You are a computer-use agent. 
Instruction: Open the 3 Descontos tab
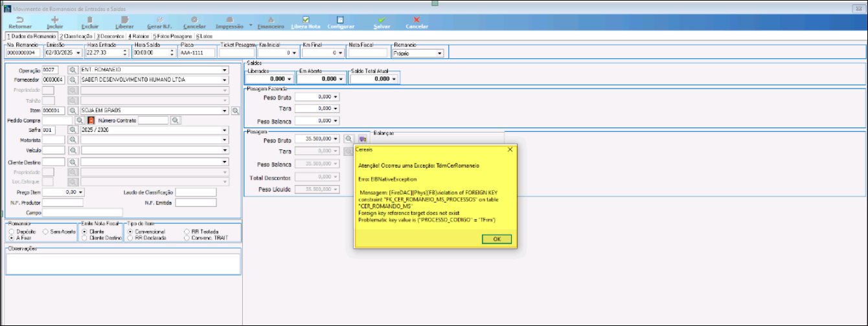(110, 36)
